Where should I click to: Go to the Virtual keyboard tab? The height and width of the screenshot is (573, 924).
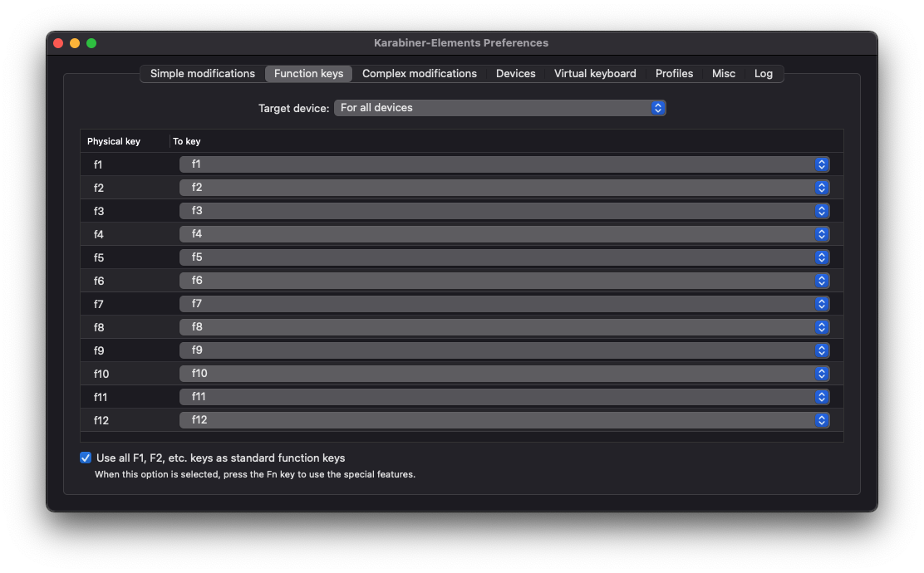coord(595,74)
